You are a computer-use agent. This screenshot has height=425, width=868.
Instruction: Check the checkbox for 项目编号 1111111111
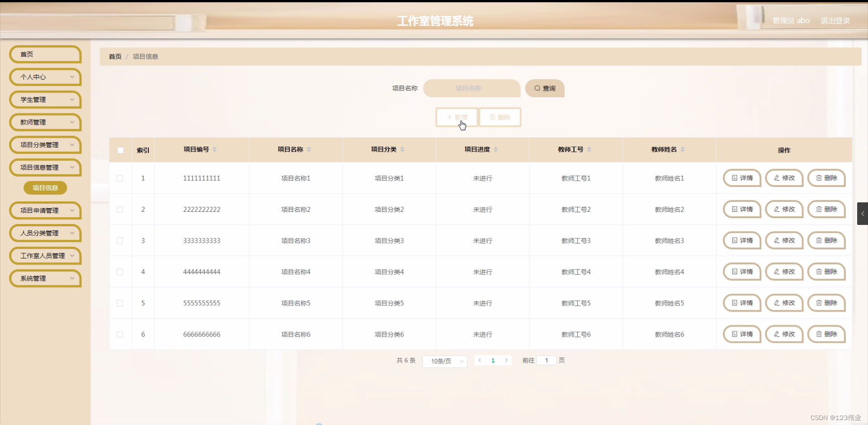(x=120, y=178)
